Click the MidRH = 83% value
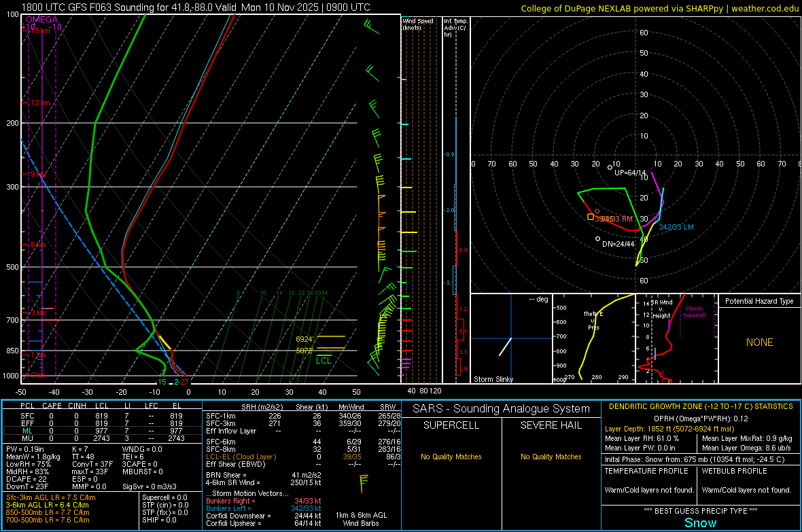The width and height of the screenshot is (802, 532). [x=28, y=472]
